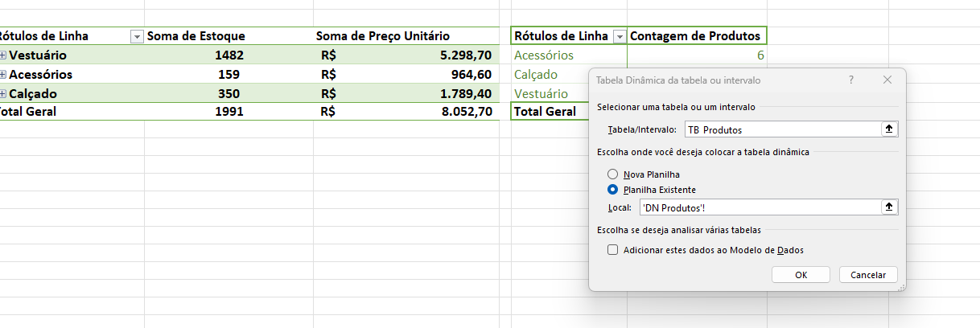Collapse dialog via Tabela/Intervalo range selector icon
Screen dimensions: 980x328
coord(889,129)
